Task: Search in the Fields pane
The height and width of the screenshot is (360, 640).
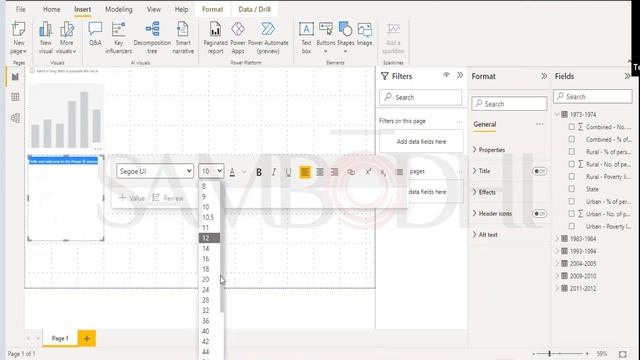Action: pyautogui.click(x=593, y=97)
